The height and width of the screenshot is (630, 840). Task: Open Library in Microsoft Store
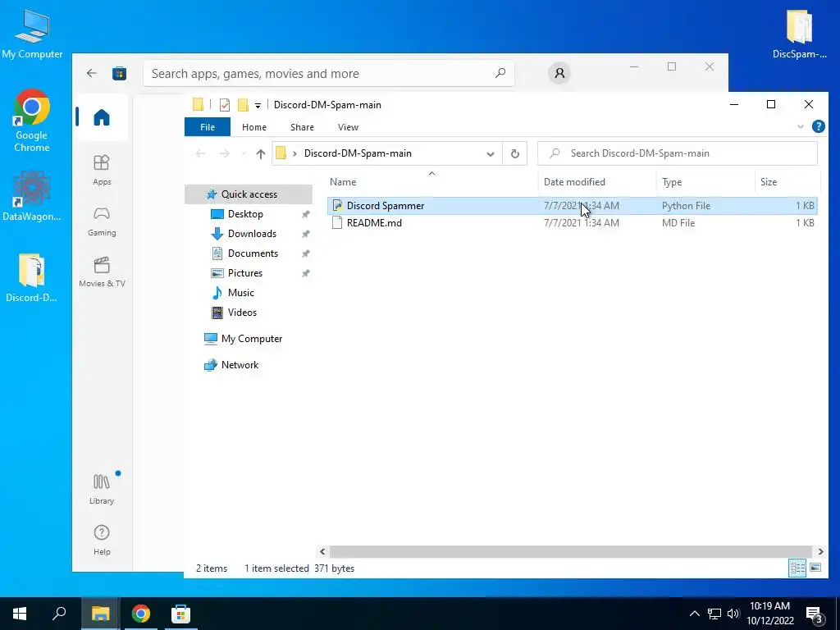coord(101,489)
